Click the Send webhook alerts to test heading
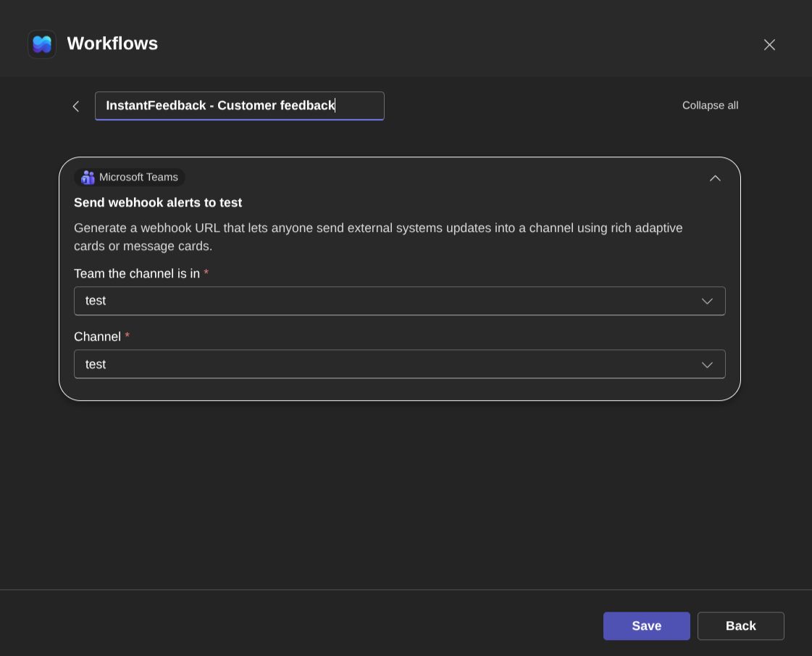Screen dimensions: 812x656 [158, 203]
